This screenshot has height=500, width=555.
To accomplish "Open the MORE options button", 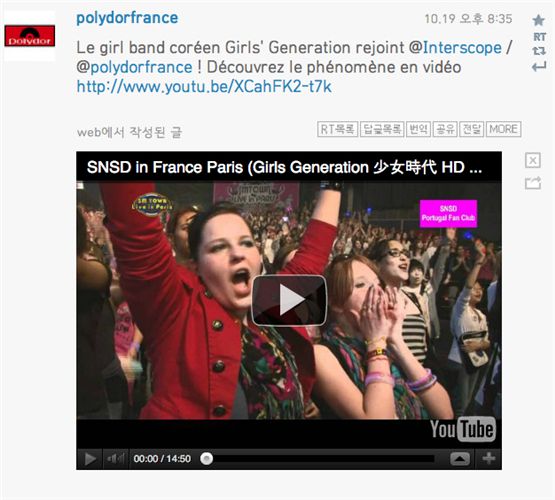I will [x=504, y=129].
